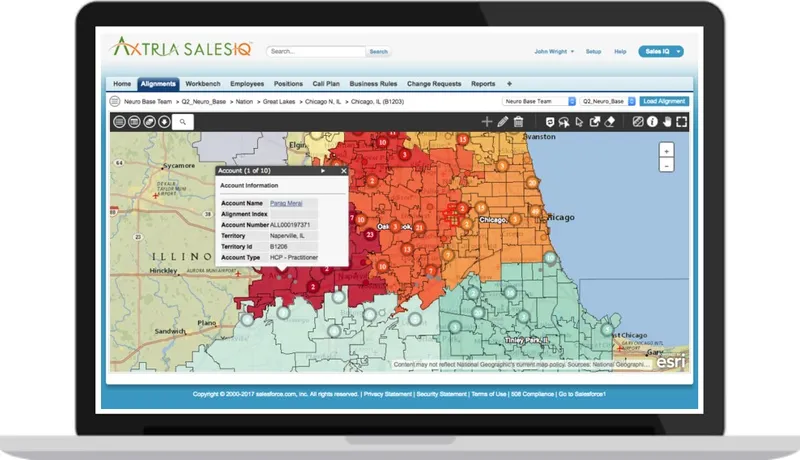Click the header Search input field

[316, 52]
